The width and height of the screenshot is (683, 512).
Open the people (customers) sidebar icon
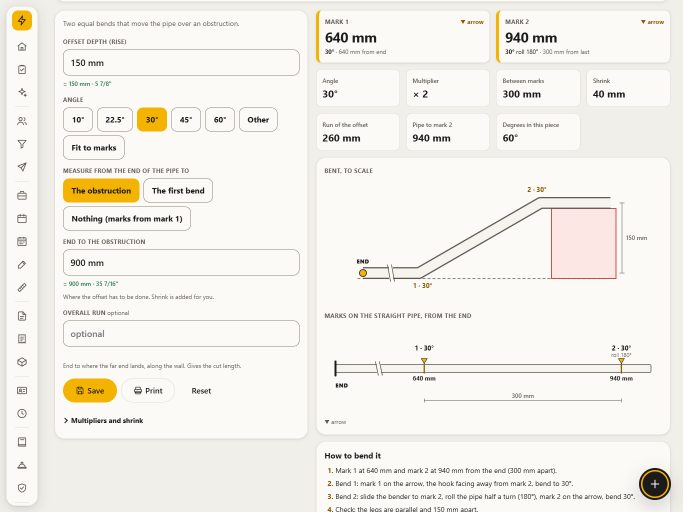click(x=22, y=121)
